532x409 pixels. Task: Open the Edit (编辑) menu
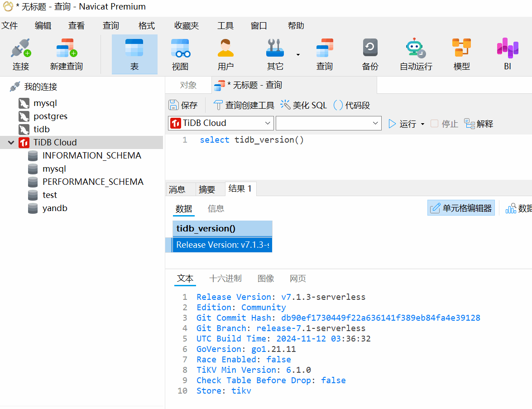pos(43,26)
